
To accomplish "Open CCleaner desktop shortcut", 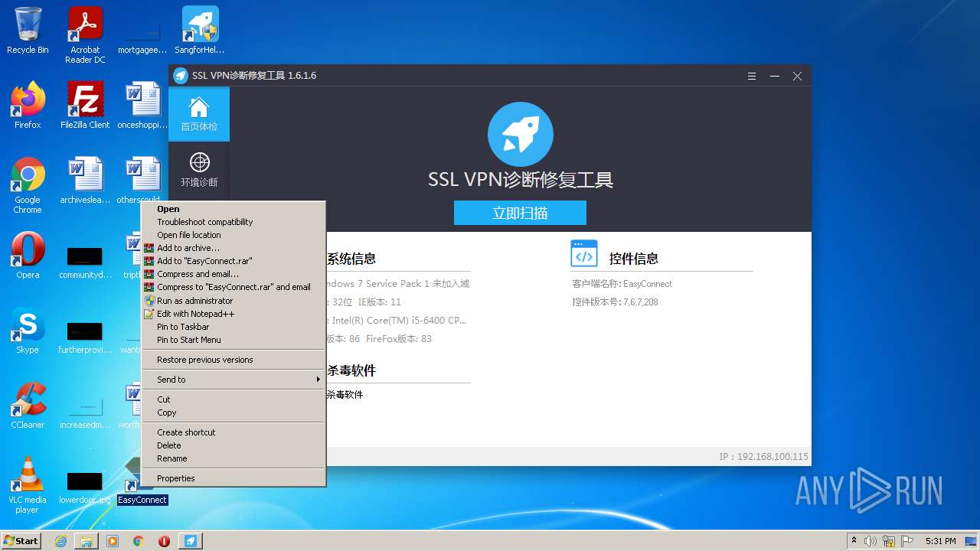I will 28,406.
